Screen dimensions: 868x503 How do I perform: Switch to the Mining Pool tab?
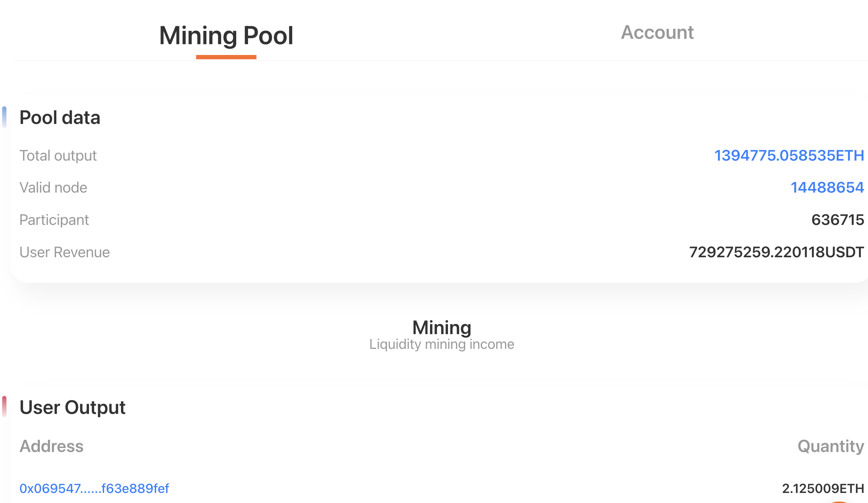pos(226,36)
